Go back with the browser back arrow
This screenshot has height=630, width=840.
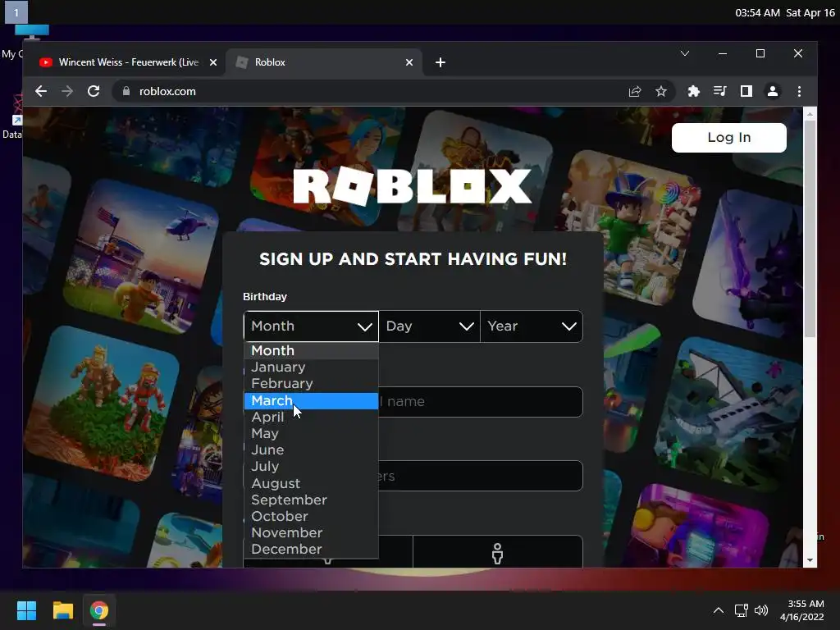(41, 91)
